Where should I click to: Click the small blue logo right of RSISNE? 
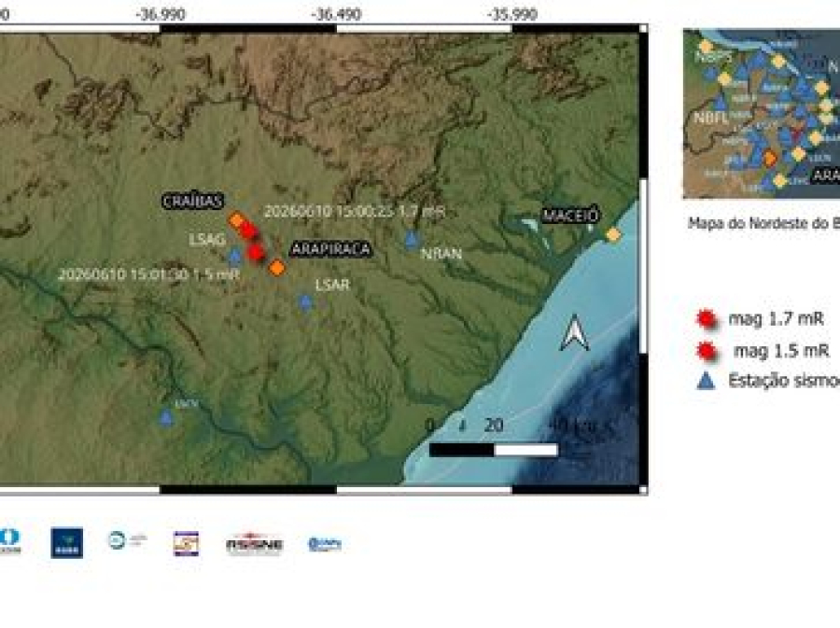[x=325, y=544]
